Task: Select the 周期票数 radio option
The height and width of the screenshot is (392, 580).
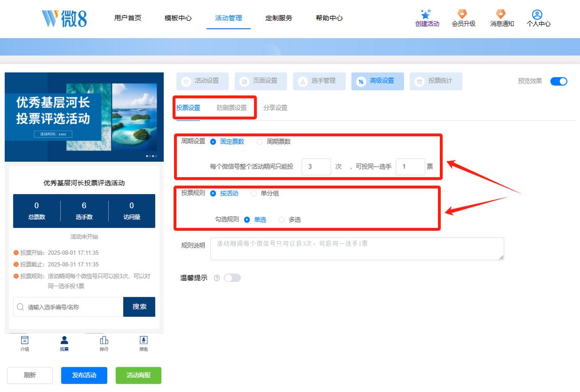Action: click(260, 141)
